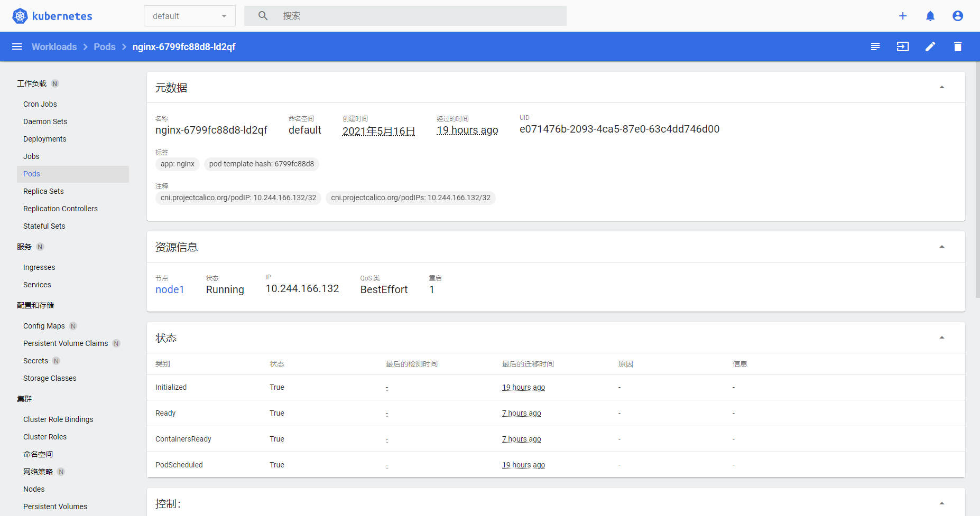Open Secrets in sidebar
This screenshot has width=980, height=516.
(x=35, y=361)
